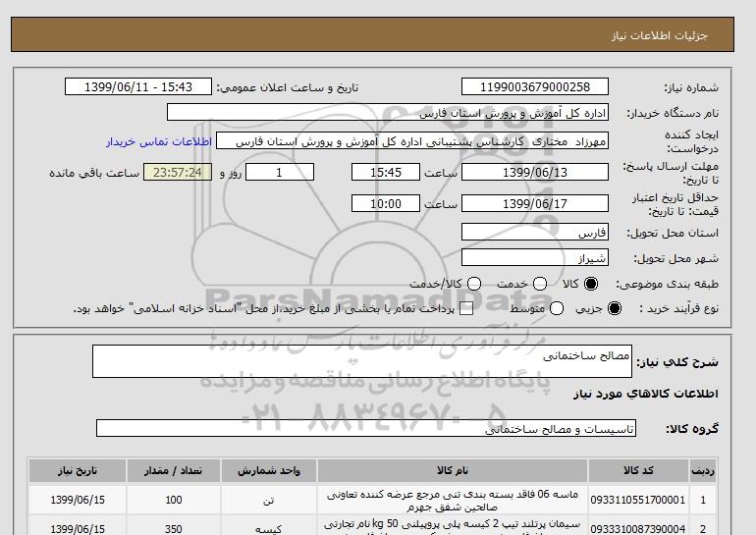Open the اطلاعات تماس خریدار link

point(159,141)
